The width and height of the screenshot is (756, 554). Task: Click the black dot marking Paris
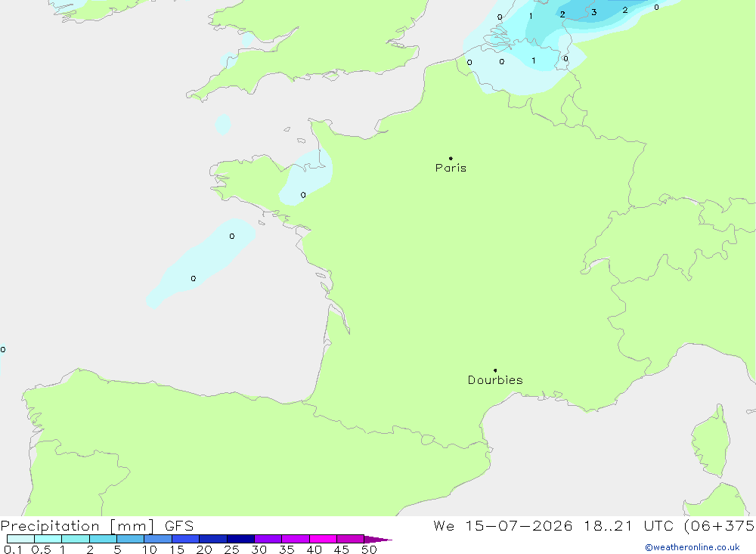click(x=451, y=158)
